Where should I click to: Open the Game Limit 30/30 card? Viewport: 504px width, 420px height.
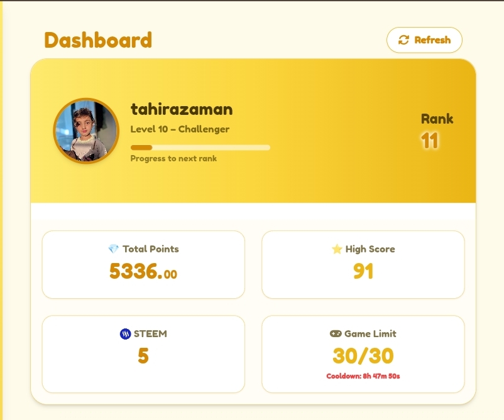point(363,354)
